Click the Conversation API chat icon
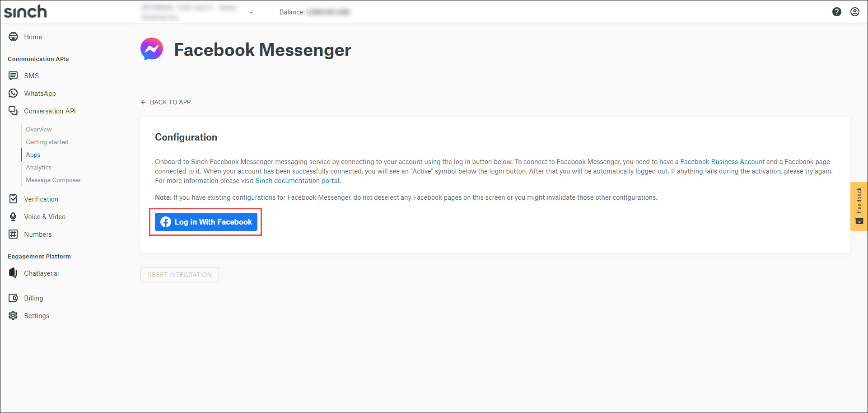This screenshot has height=413, width=868. click(x=14, y=111)
